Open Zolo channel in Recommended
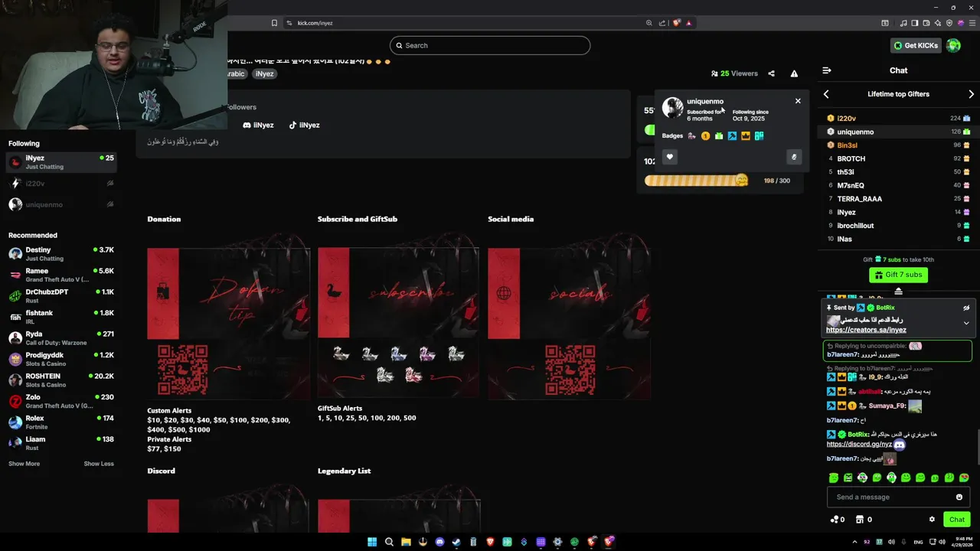The width and height of the screenshot is (980, 551). click(x=61, y=401)
